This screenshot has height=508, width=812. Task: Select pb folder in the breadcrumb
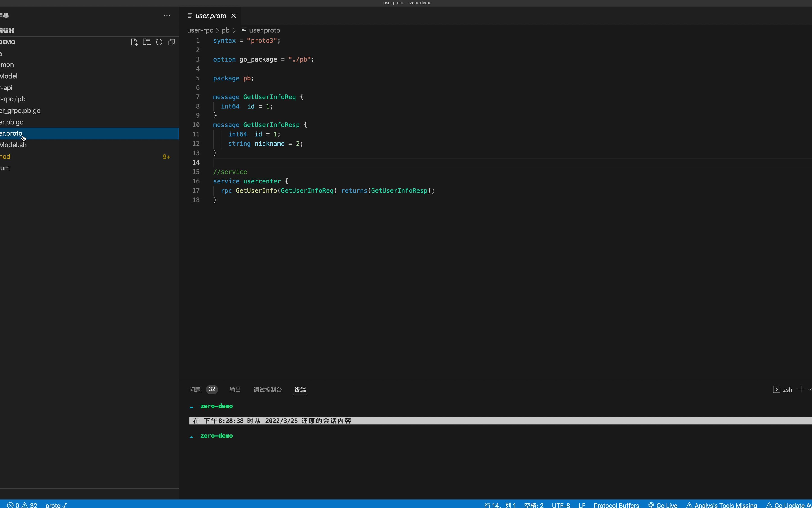tap(225, 30)
